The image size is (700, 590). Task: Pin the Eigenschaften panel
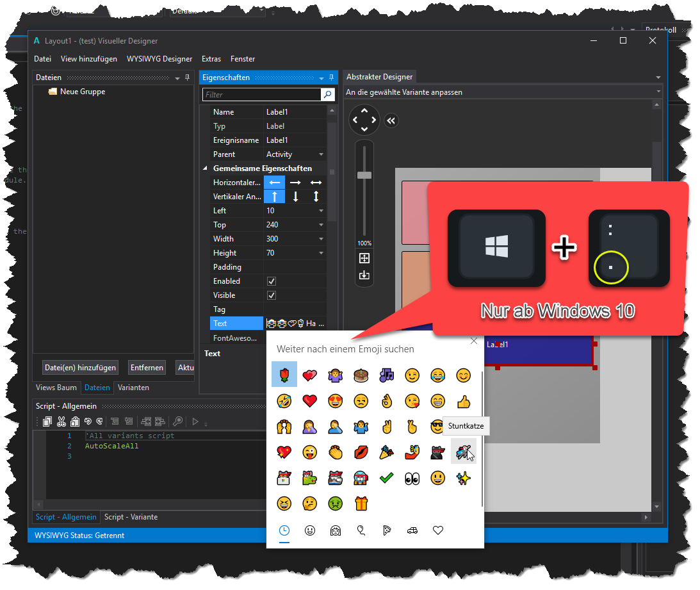332,78
